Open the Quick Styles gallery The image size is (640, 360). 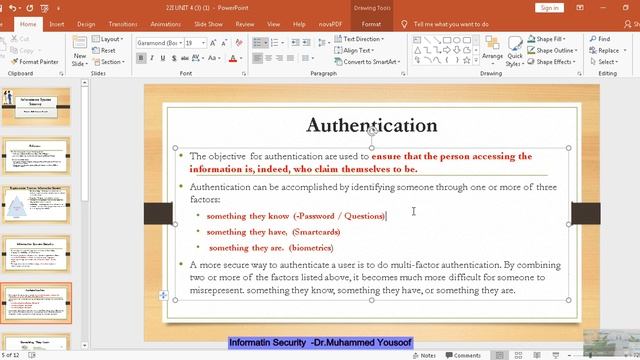(x=515, y=51)
